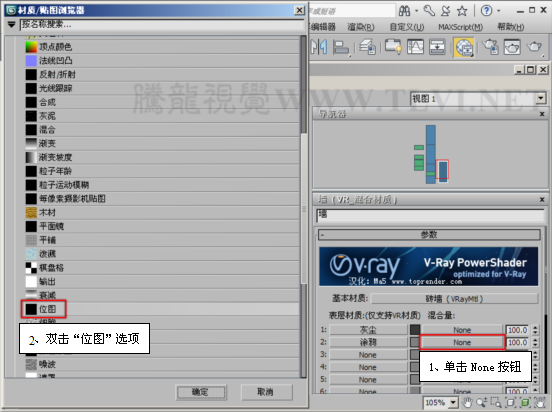Close the 墙 material parameter panel
This screenshot has height=412, width=552.
coord(542,200)
